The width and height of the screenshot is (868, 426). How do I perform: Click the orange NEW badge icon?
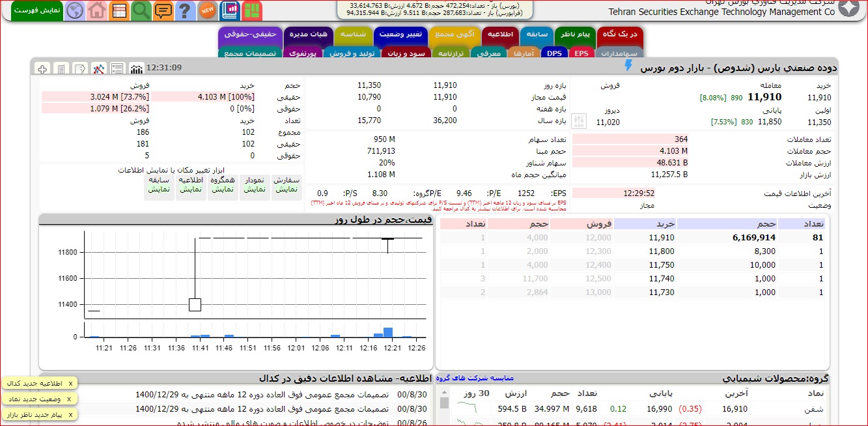click(208, 10)
